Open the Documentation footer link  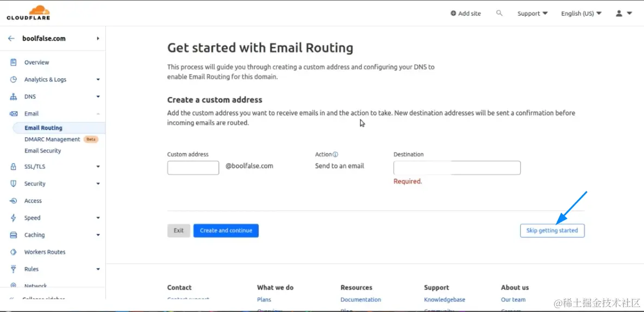(x=361, y=300)
